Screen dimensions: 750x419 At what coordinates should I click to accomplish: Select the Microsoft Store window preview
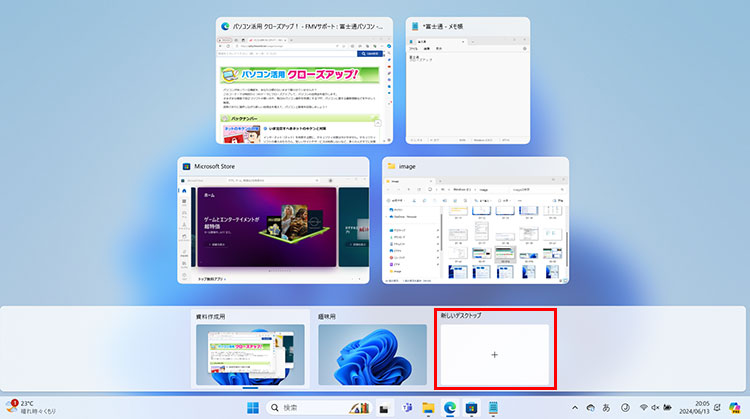(273, 221)
